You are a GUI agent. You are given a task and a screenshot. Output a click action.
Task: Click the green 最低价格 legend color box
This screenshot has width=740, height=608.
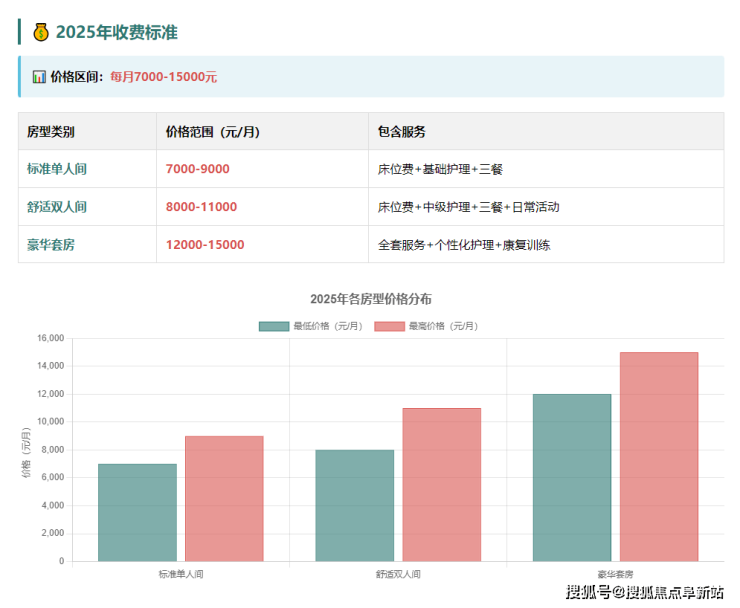[273, 326]
